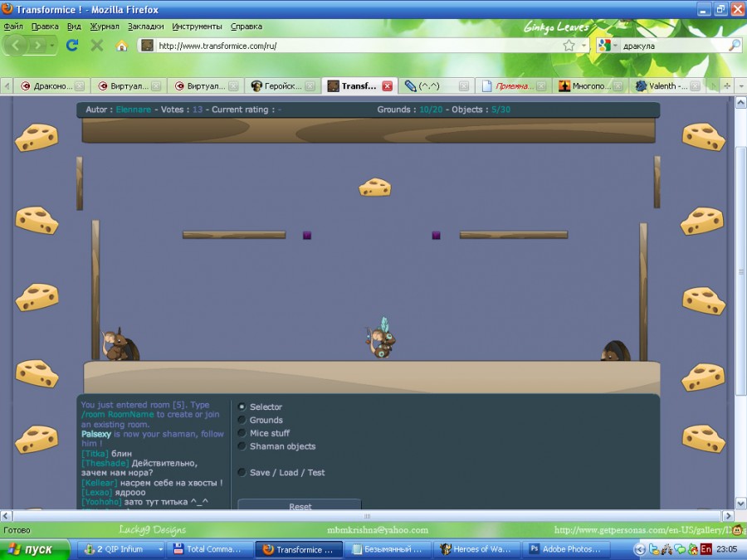Pick the Shaman objects radio option
The image size is (747, 560).
[242, 446]
